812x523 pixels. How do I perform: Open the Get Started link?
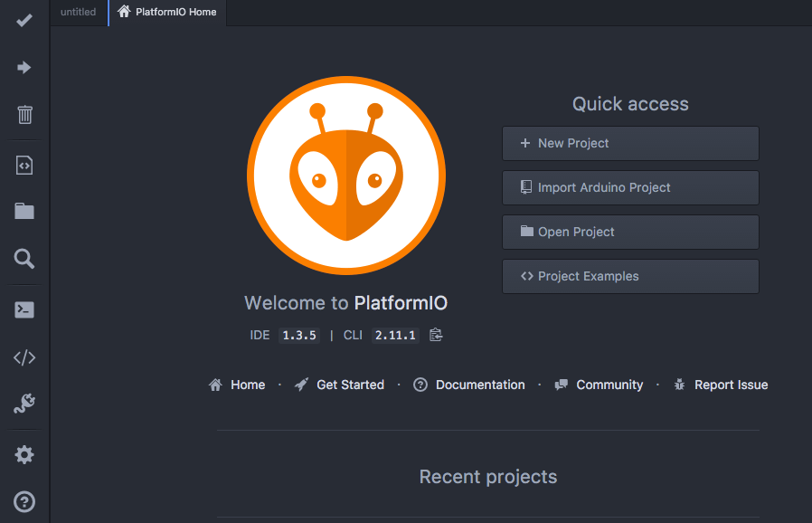pos(340,385)
